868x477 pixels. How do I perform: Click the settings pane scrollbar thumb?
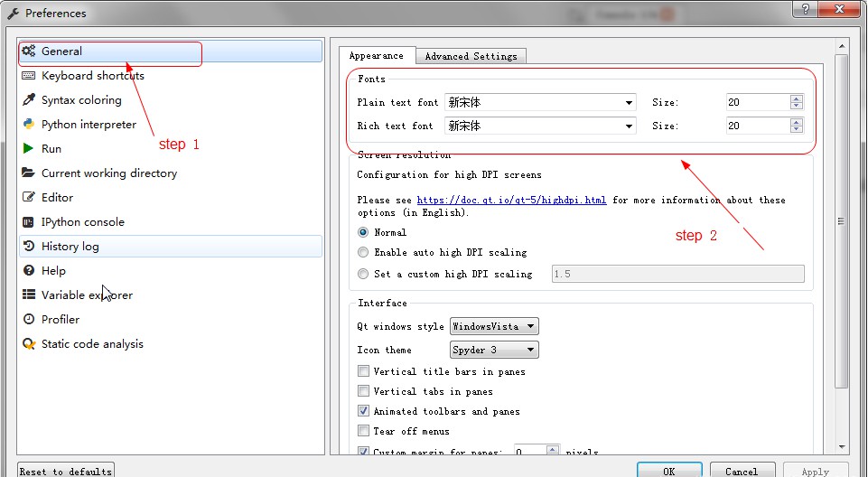pyautogui.click(x=842, y=220)
